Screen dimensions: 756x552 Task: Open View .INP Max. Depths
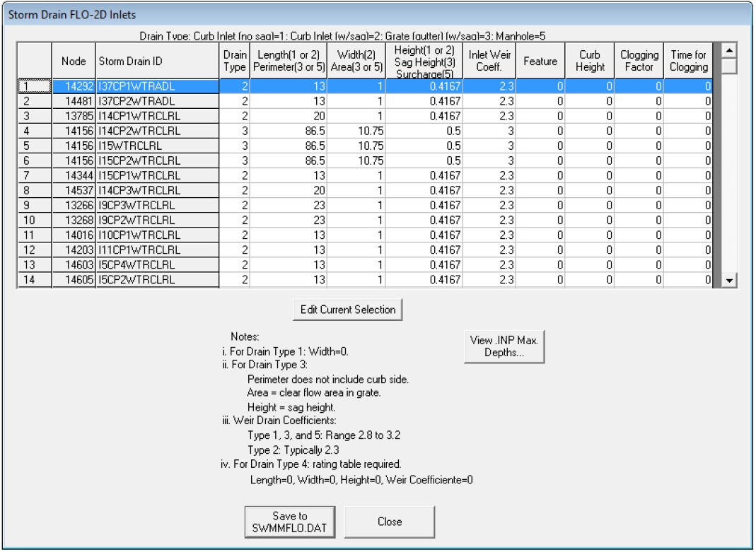[x=504, y=346]
